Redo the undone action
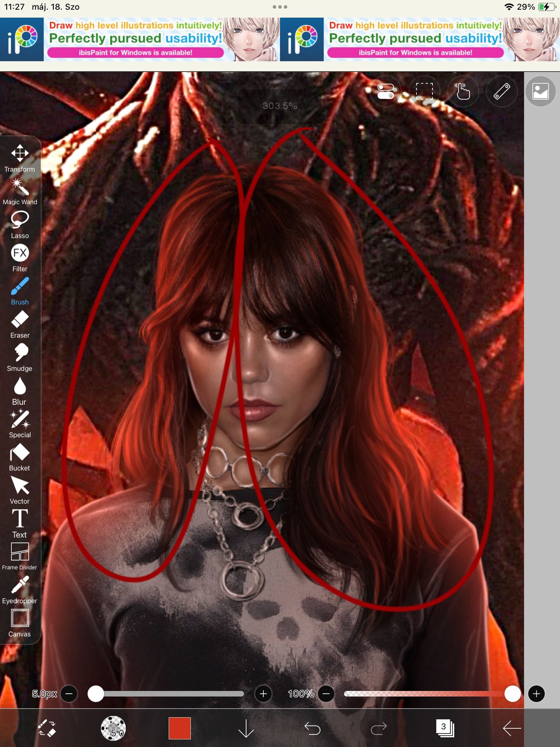Screen dimensions: 560x747 [379, 728]
